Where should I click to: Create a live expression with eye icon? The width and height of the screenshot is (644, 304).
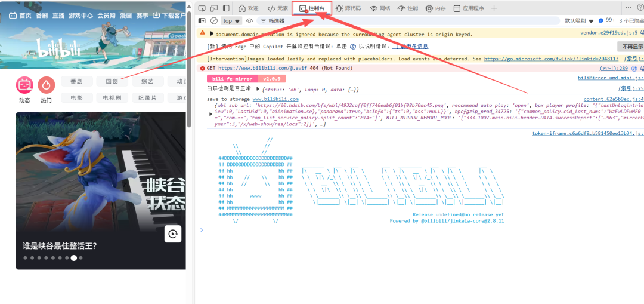pos(249,20)
